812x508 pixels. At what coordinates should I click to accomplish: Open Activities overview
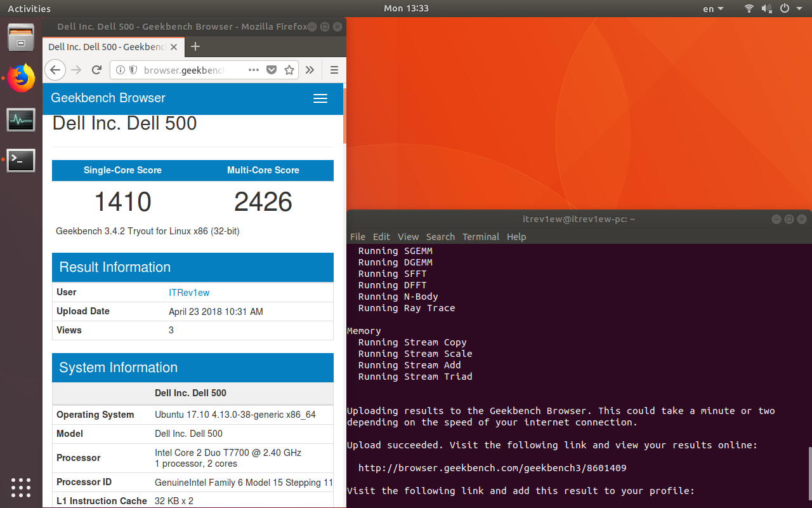tap(29, 8)
